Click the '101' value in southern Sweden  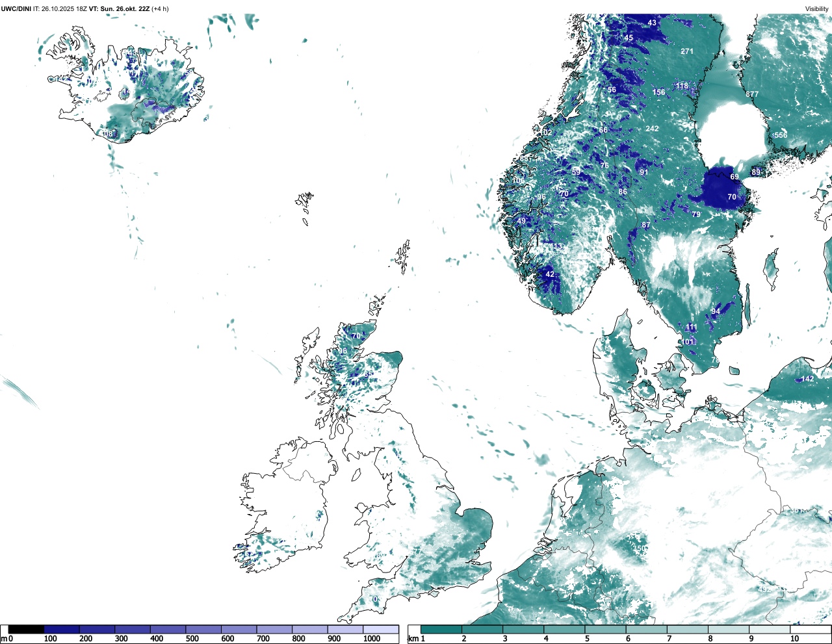(688, 342)
